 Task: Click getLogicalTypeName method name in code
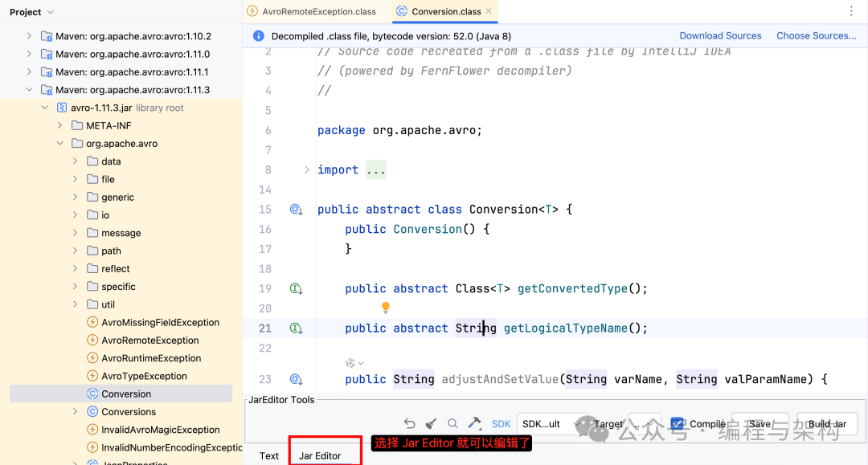tap(566, 328)
